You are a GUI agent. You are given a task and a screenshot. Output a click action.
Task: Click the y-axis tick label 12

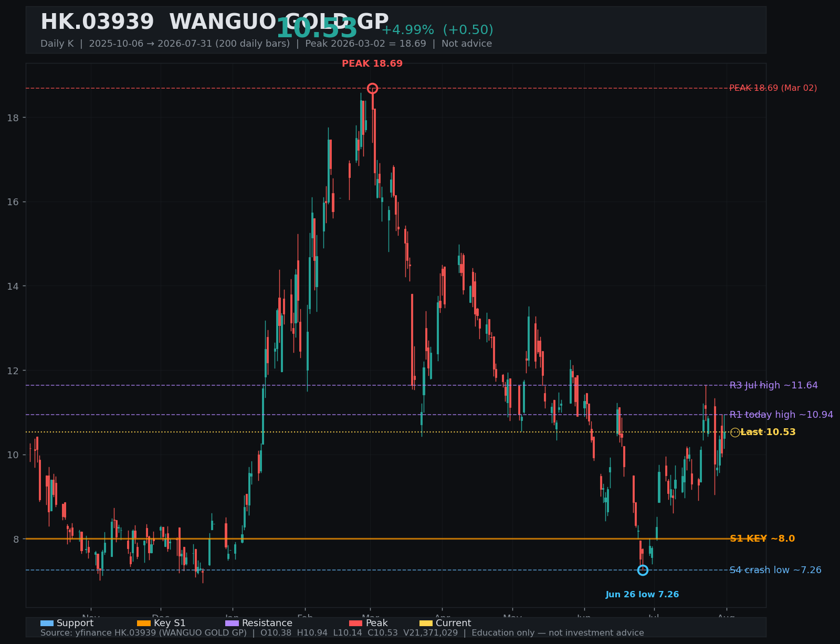coord(13,371)
